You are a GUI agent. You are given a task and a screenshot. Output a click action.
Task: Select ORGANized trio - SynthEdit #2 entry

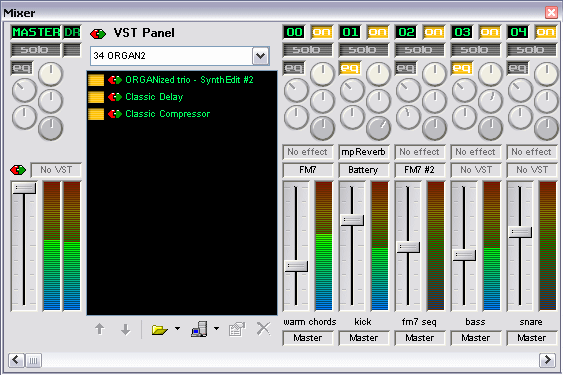(x=189, y=80)
